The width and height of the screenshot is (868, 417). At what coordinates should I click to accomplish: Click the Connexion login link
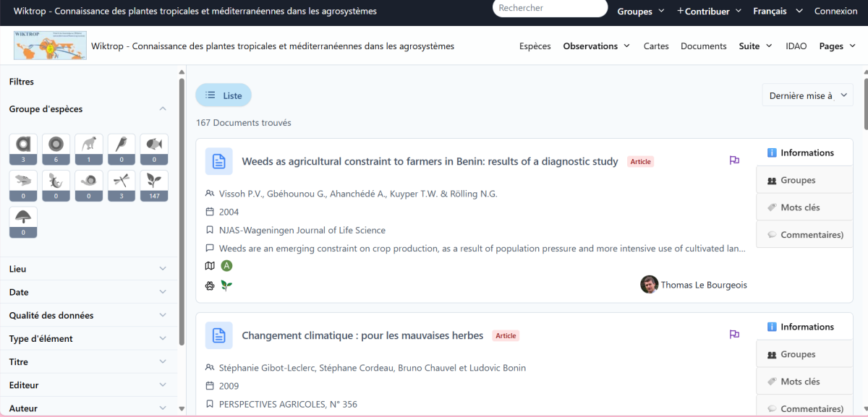point(835,11)
